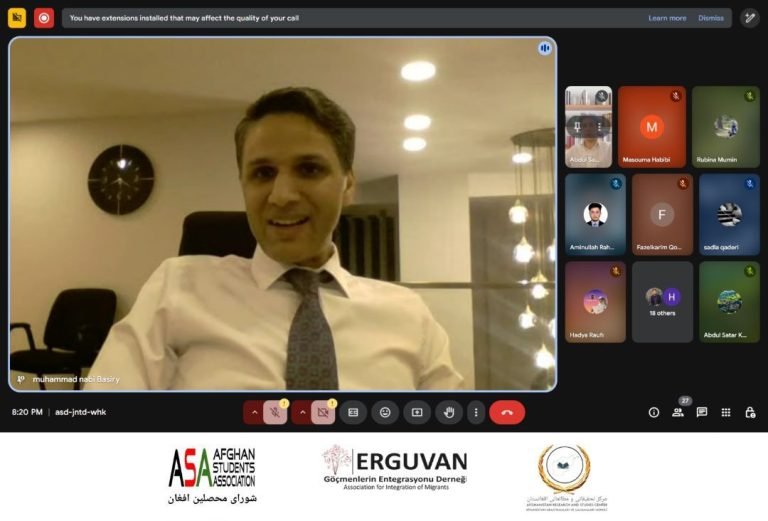This screenshot has width=768, height=521.
Task: Dismiss the extensions warning banner
Action: click(x=711, y=18)
